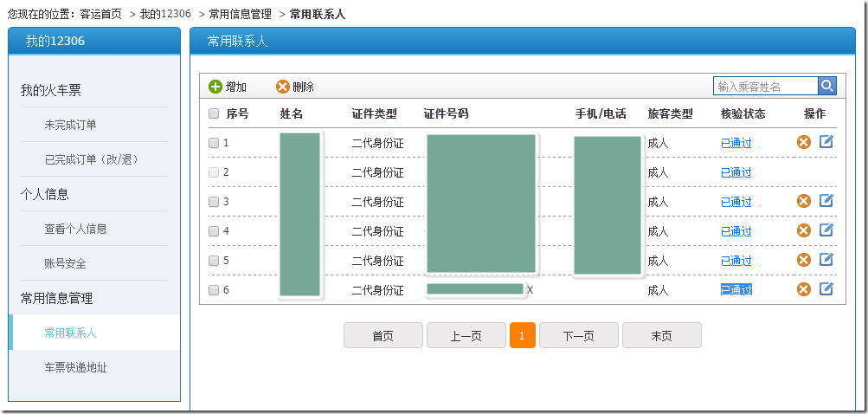Delete contact in row 1
The image size is (868, 414).
pos(804,142)
